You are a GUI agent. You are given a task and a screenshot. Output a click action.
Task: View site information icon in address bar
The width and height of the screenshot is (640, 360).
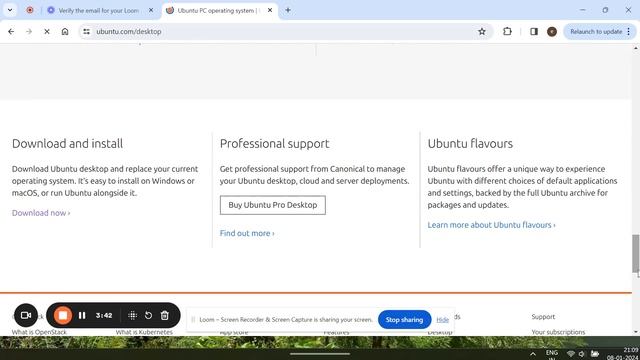click(x=86, y=31)
